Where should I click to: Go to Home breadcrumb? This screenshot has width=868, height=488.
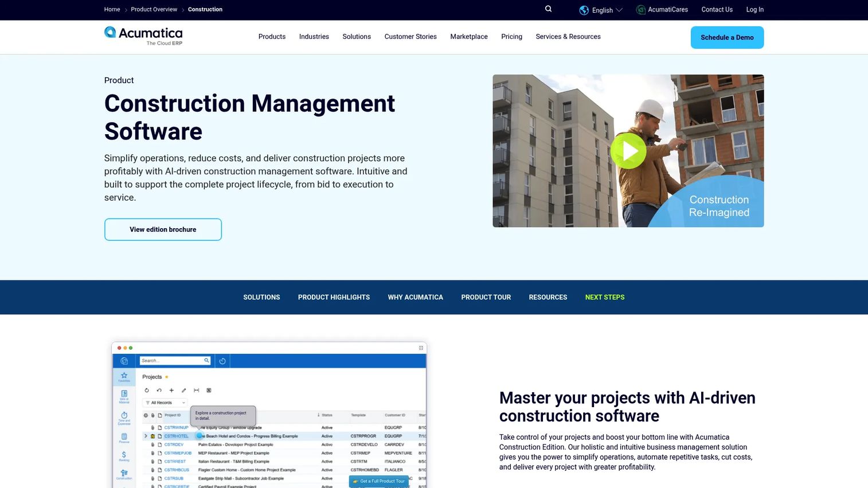coord(112,9)
